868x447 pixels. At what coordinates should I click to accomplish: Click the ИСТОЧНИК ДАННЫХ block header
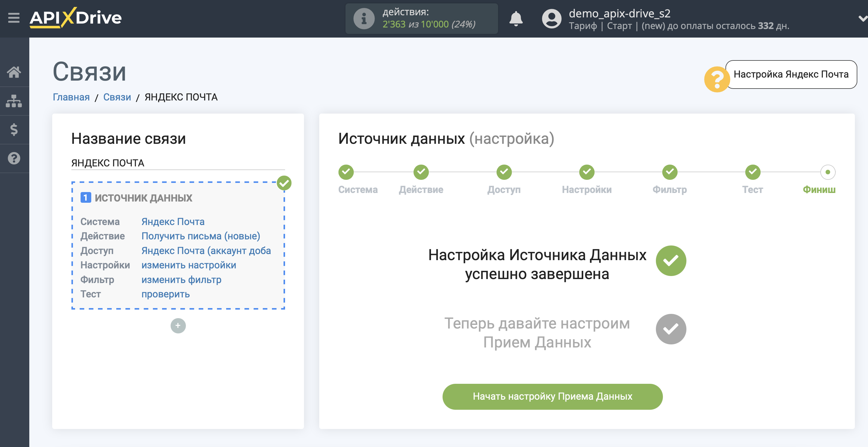[143, 198]
